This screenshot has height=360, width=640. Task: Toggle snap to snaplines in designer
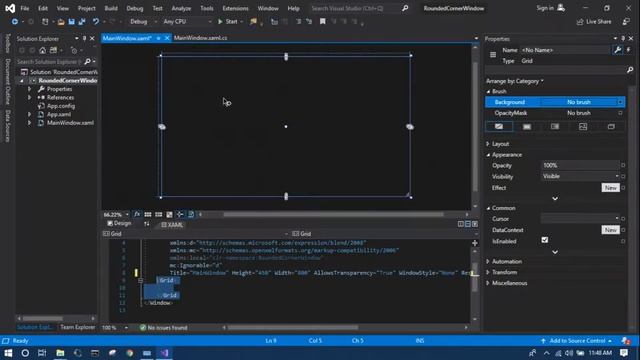tap(180, 214)
